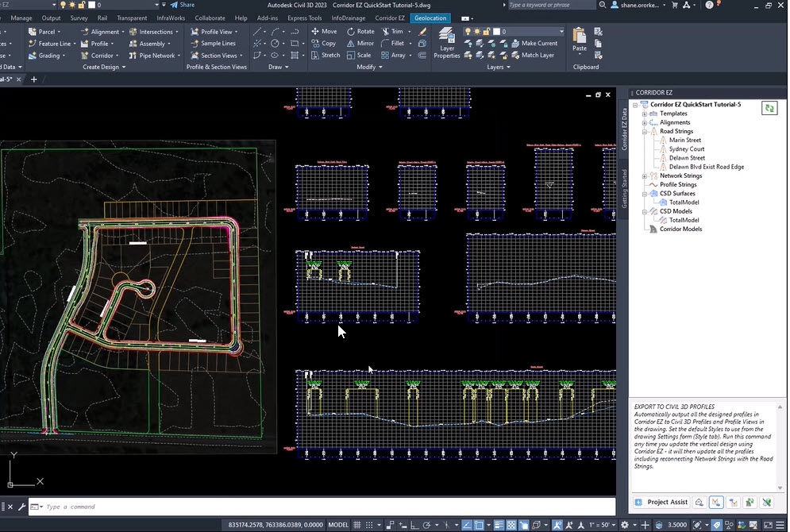Click the search magnifier icon in title bar
790x532 pixels.
point(603,5)
